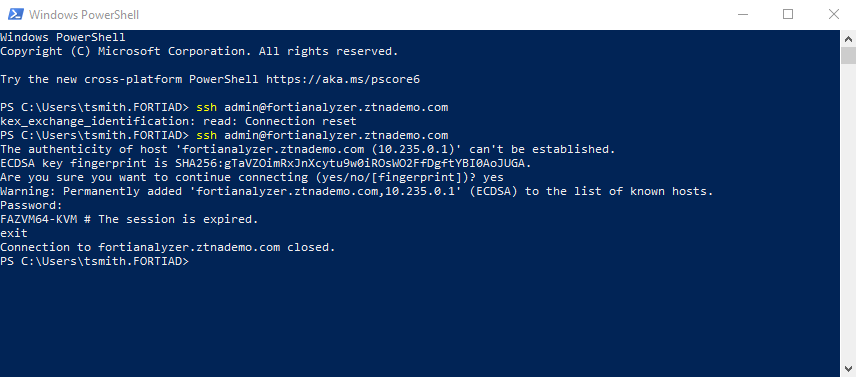The width and height of the screenshot is (856, 377).
Task: Click the last empty PS C:\Users\tsmith.FORTIAD> prompt
Action: [94, 261]
